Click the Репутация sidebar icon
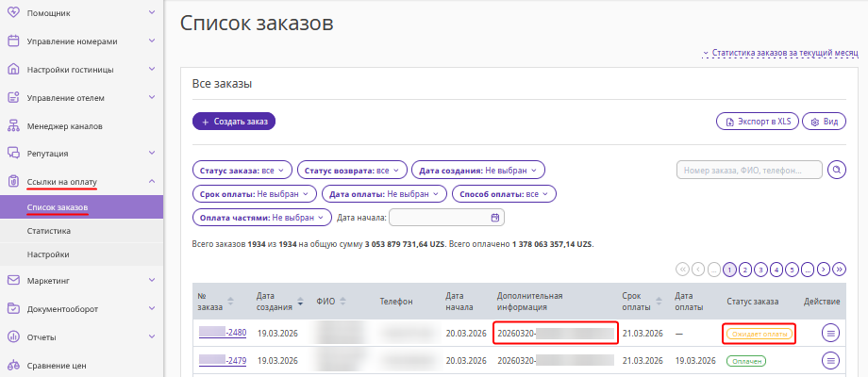The width and height of the screenshot is (868, 377). click(13, 154)
